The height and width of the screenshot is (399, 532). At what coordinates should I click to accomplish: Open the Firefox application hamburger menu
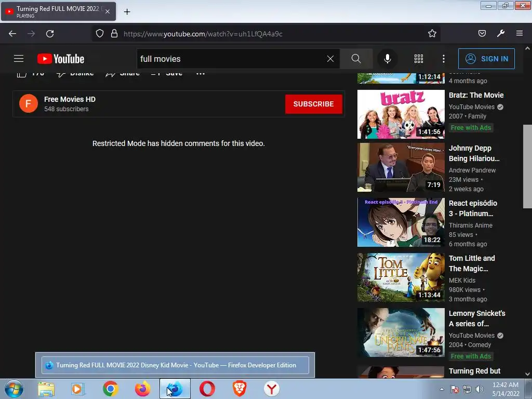click(x=520, y=33)
